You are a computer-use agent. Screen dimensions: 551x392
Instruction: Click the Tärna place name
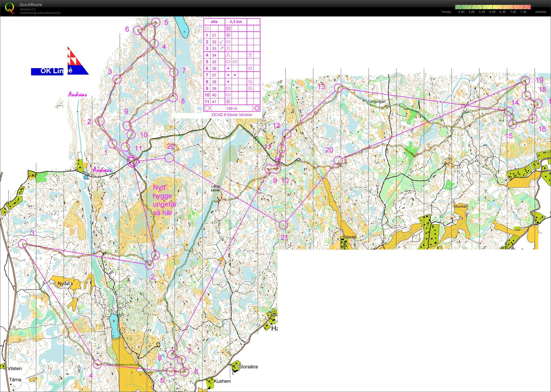pos(15,380)
